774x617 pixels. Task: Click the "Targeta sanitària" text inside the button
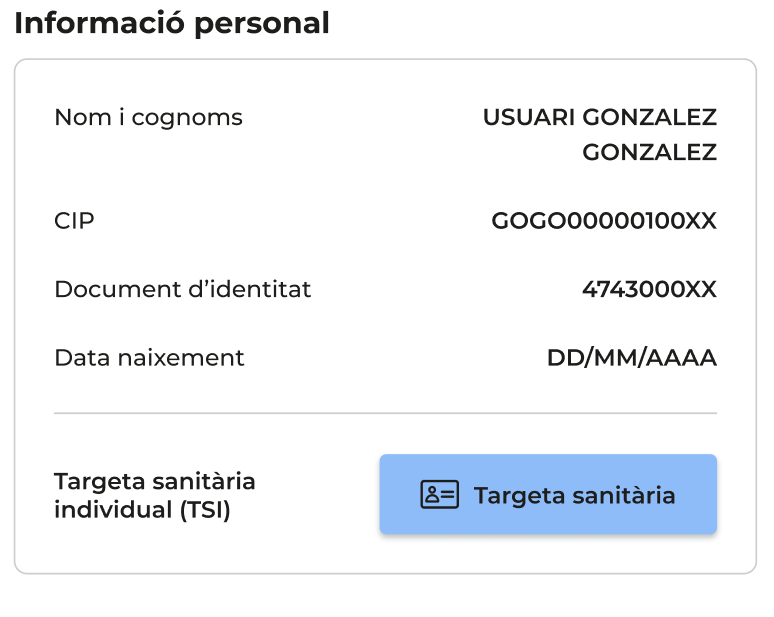pos(574,495)
